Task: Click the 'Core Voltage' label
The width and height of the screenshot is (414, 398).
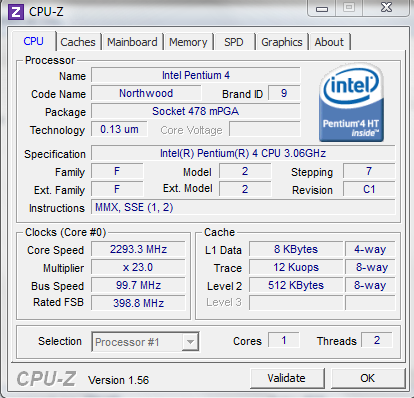Action: pyautogui.click(x=191, y=130)
